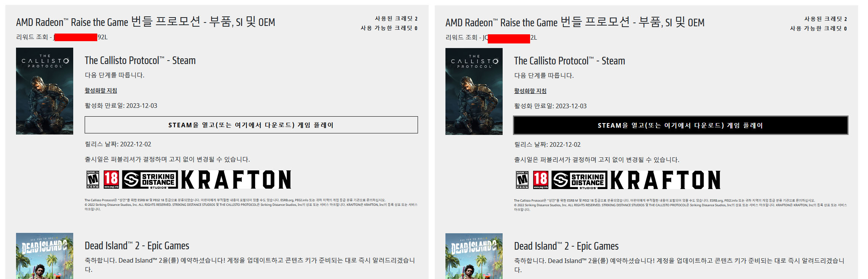Click Striking Distance Studios logo in left panel
868x279 pixels.
coord(150,180)
